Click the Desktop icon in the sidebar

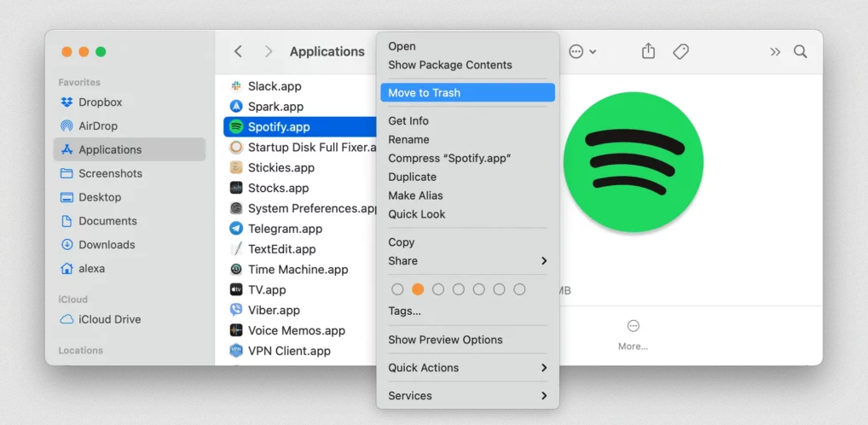(67, 197)
